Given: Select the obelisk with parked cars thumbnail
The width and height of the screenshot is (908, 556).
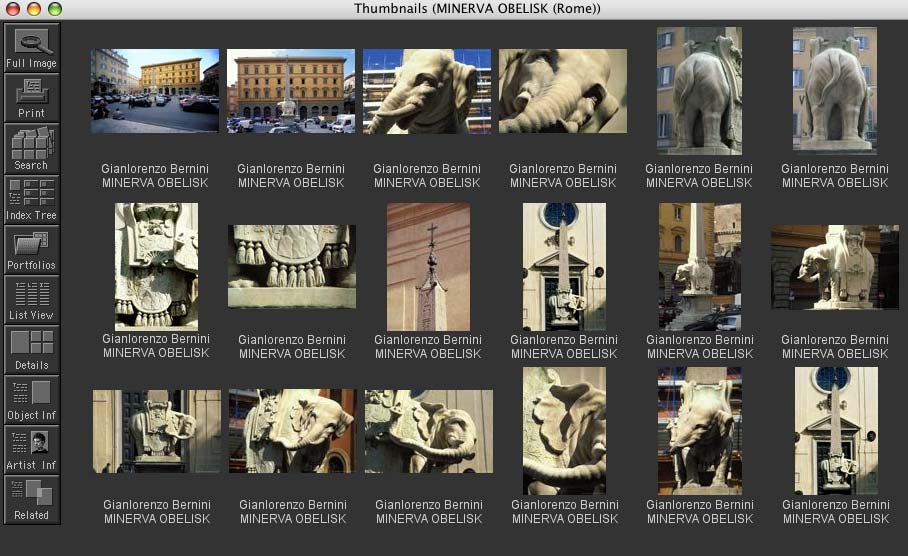Looking at the screenshot, I should [x=700, y=266].
